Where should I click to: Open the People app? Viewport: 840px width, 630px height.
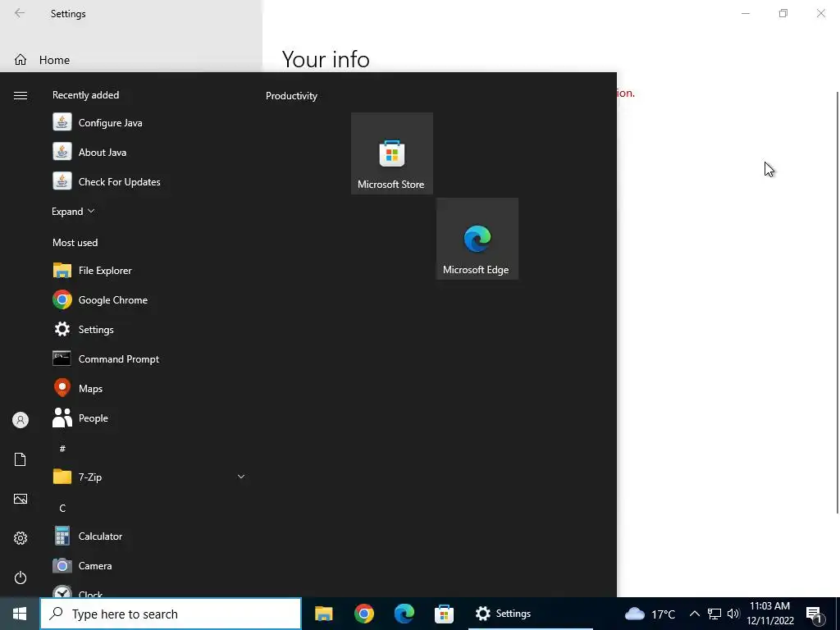[x=150, y=418]
